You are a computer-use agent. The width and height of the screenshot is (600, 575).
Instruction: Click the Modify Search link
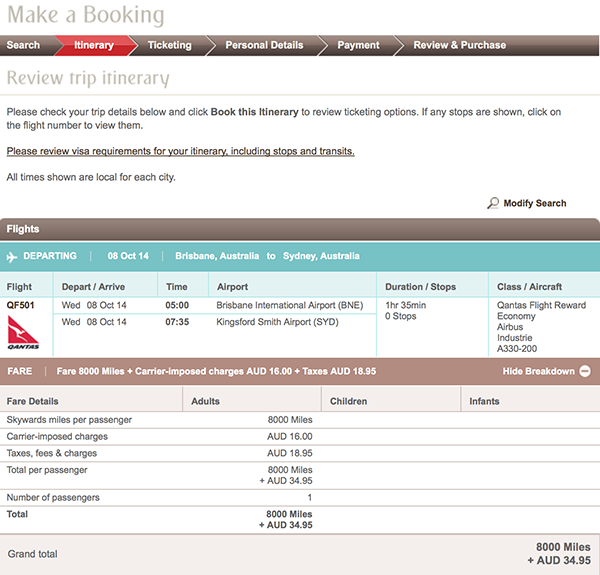[535, 203]
